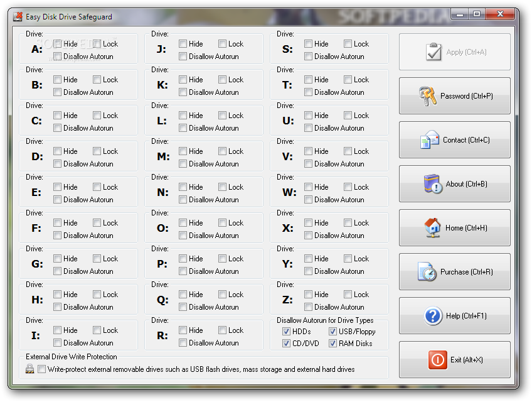Check Lock for drive Z:

pos(348,295)
